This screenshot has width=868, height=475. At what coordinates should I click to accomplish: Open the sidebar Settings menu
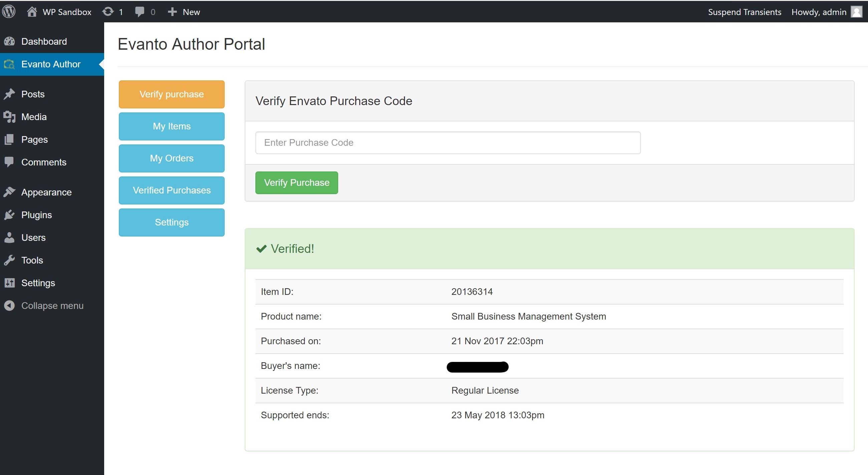(x=52, y=283)
